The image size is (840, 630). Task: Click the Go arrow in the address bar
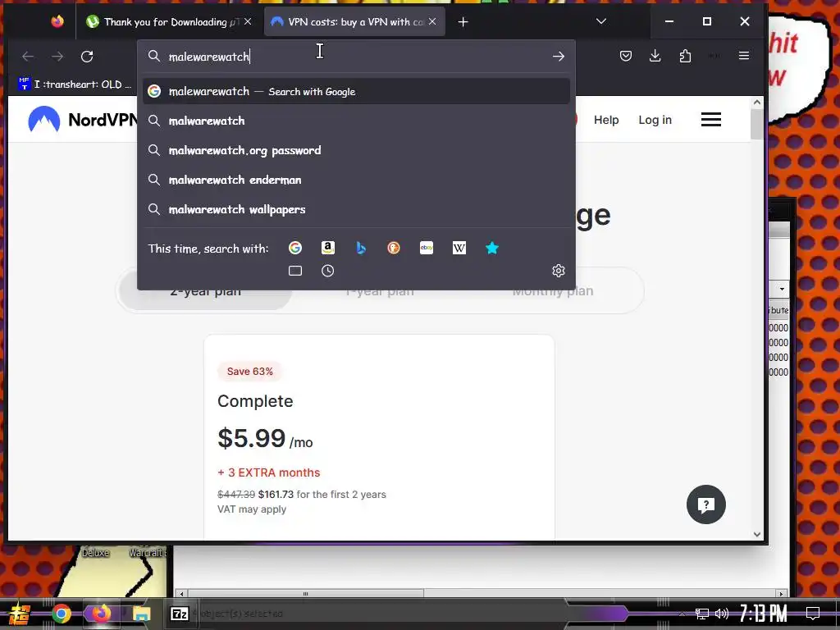click(x=558, y=57)
